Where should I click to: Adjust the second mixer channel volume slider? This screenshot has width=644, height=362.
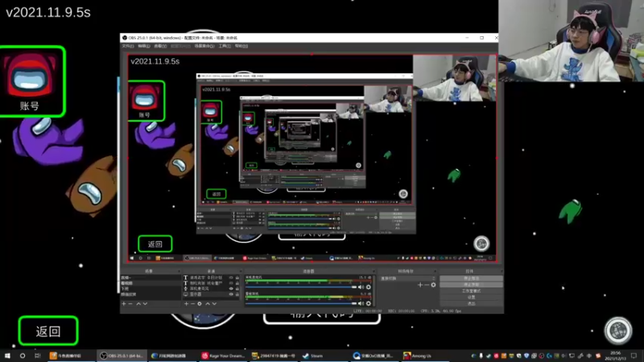tap(301, 303)
